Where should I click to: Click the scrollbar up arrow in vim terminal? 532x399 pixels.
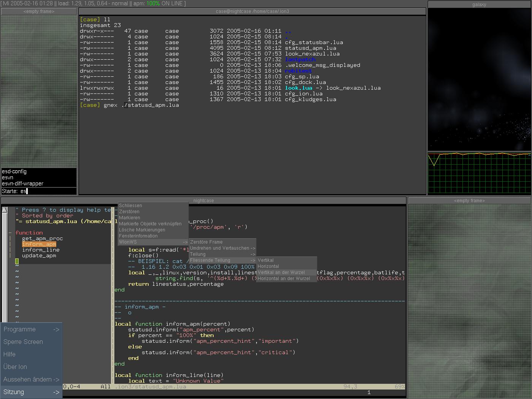point(5,210)
